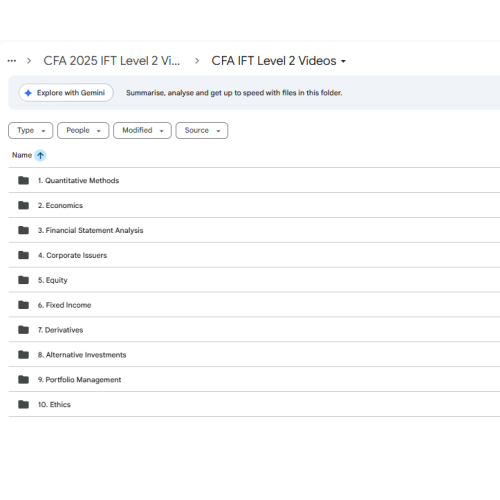500x500 pixels.
Task: Click the folder icon next to Equity
Action: click(23, 280)
